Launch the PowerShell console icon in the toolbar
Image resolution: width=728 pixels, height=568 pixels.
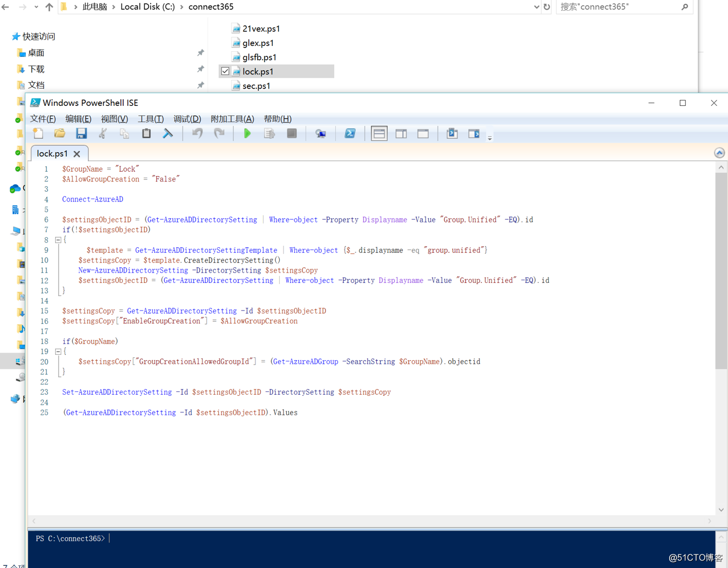[350, 133]
